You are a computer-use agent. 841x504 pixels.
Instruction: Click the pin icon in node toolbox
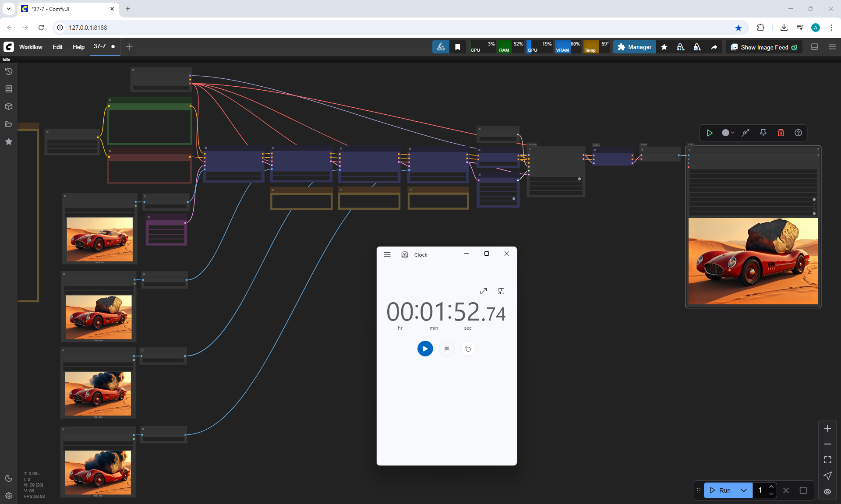pyautogui.click(x=763, y=133)
